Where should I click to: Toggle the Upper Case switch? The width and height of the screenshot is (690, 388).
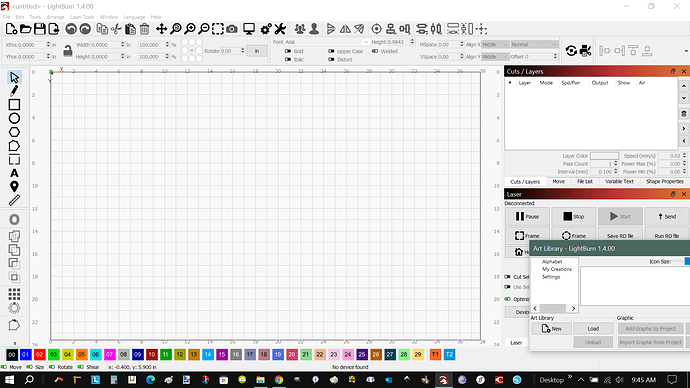pyautogui.click(x=331, y=51)
